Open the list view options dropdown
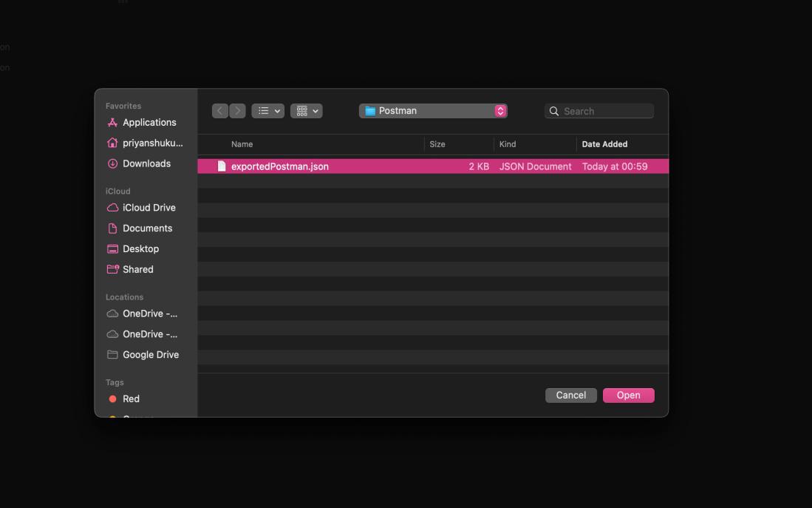The width and height of the screenshot is (812, 508). click(x=267, y=111)
